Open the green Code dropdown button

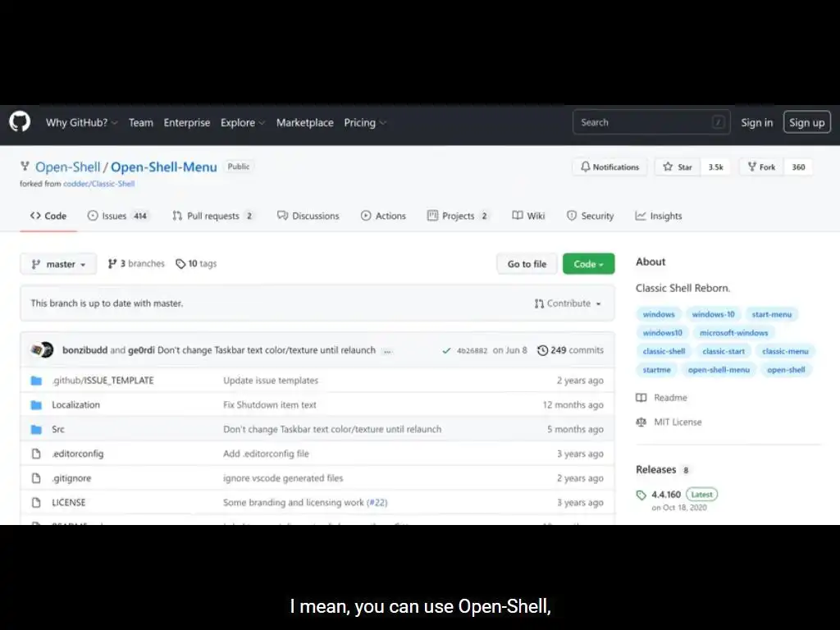point(588,264)
